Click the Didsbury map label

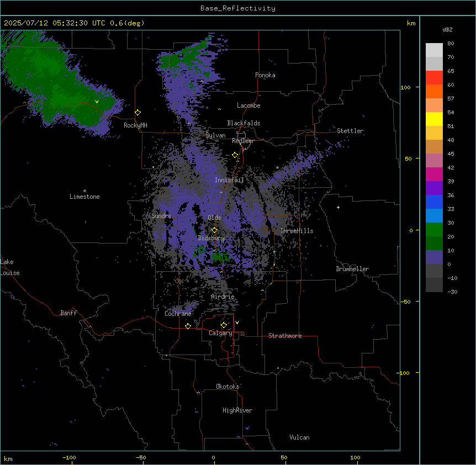pyautogui.click(x=211, y=238)
